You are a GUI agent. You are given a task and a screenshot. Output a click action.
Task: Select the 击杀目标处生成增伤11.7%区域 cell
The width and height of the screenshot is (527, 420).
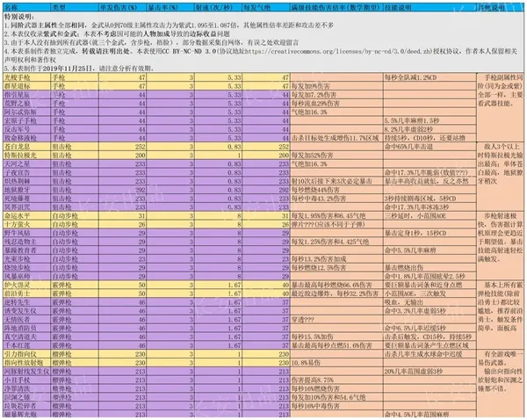click(x=336, y=138)
